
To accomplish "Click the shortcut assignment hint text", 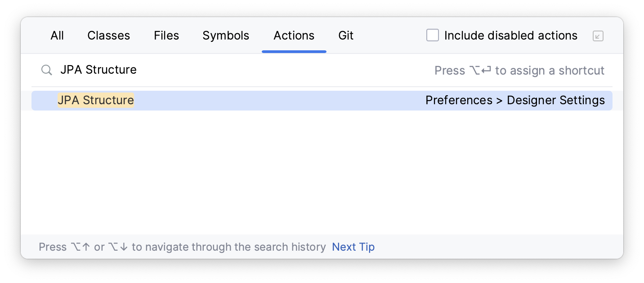I will 519,70.
